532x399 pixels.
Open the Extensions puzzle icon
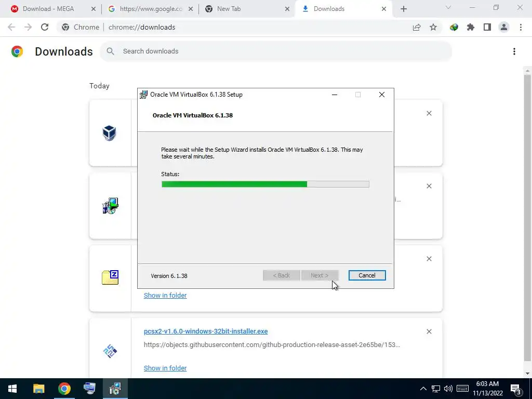[x=471, y=27]
